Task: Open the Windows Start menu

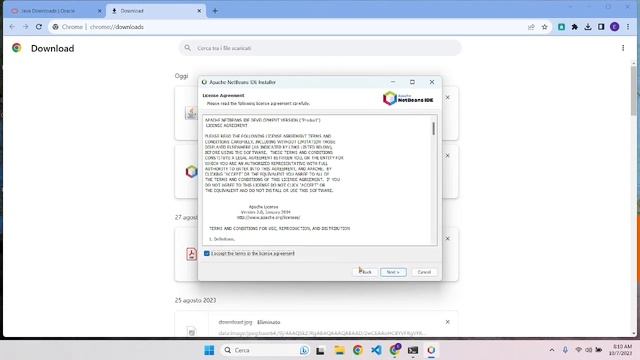Action: pyautogui.click(x=209, y=350)
